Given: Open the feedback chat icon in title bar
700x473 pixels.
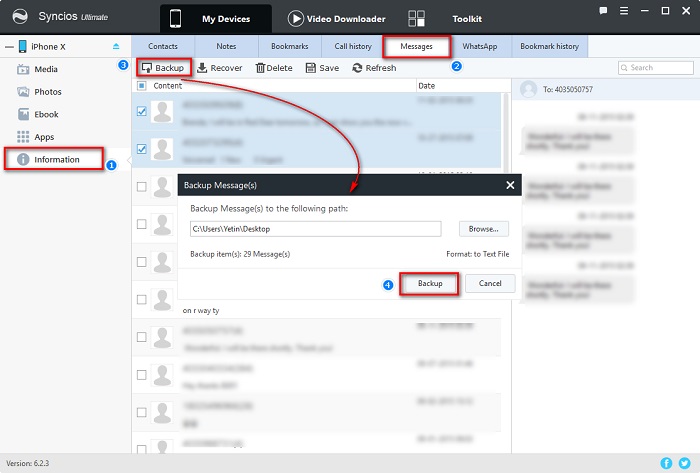Looking at the screenshot, I should pos(603,11).
